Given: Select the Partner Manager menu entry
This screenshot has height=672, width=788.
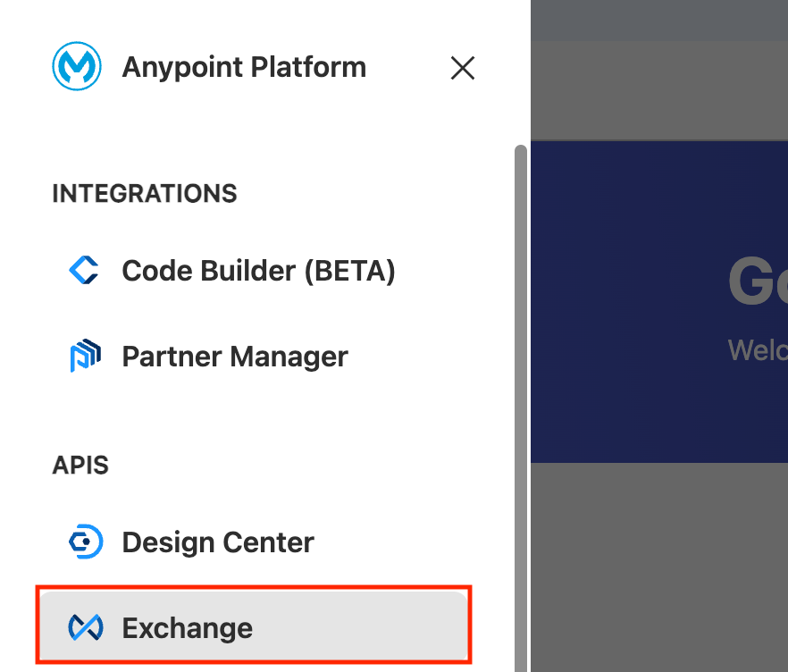Looking at the screenshot, I should (x=235, y=357).
